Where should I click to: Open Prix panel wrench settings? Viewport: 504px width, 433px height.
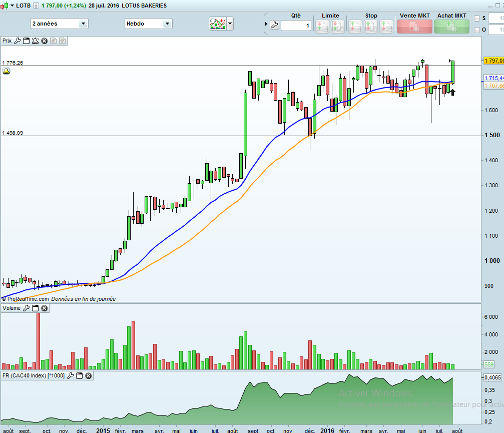pyautogui.click(x=18, y=41)
